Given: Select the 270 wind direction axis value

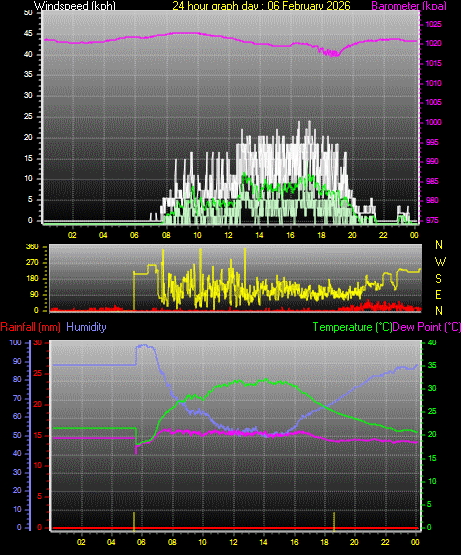Looking at the screenshot, I should tap(32, 263).
